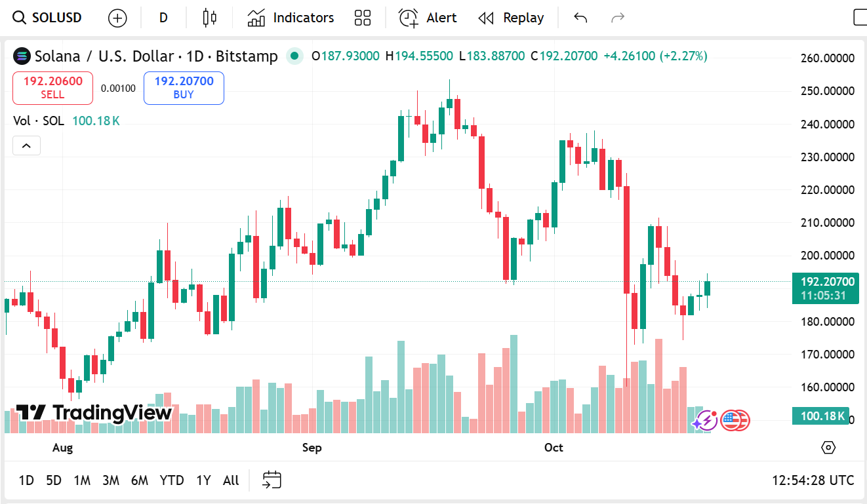Open the candlestick chart type selector
The height and width of the screenshot is (504, 867).
click(x=209, y=18)
